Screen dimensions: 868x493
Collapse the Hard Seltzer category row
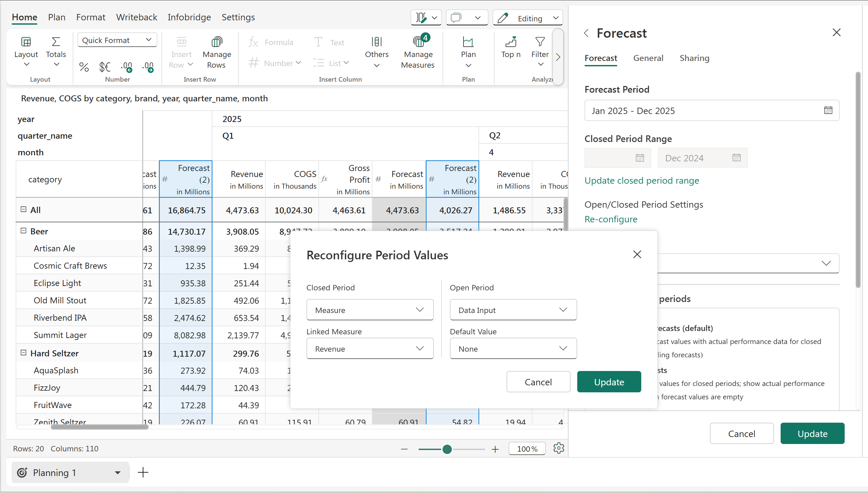coord(23,353)
